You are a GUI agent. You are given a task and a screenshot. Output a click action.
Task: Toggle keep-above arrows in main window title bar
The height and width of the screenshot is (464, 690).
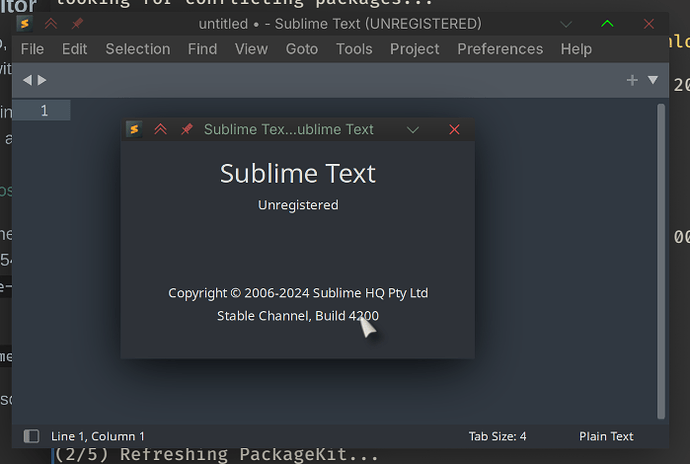tap(51, 23)
